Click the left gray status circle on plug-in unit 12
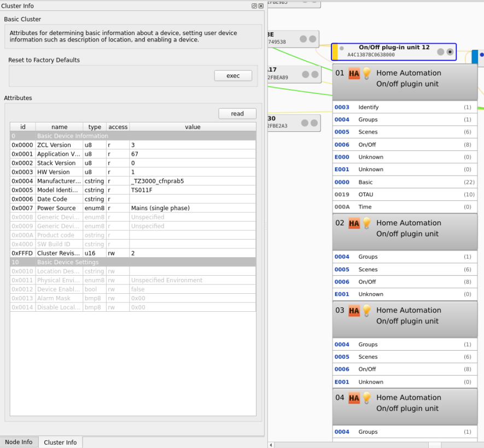The width and height of the screenshot is (484, 448). (441, 52)
